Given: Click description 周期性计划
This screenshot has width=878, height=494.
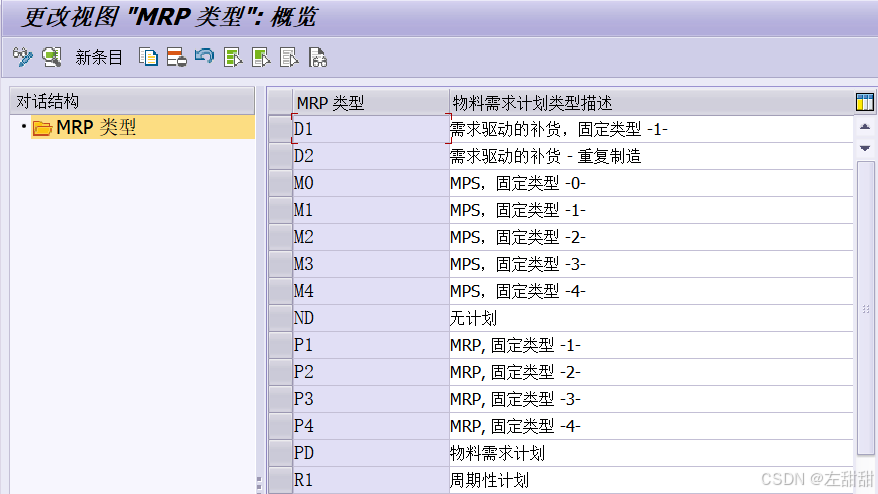Looking at the screenshot, I should 651,480.
